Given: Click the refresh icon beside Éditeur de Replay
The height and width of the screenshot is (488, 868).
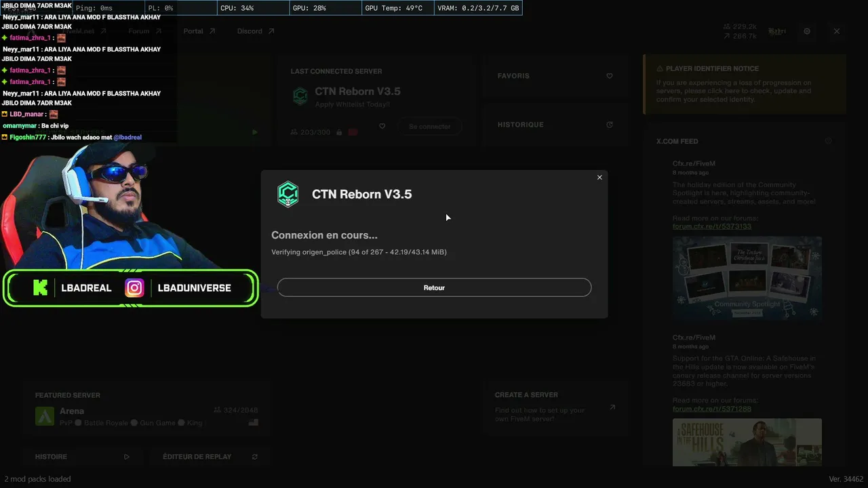Looking at the screenshot, I should click(x=254, y=457).
